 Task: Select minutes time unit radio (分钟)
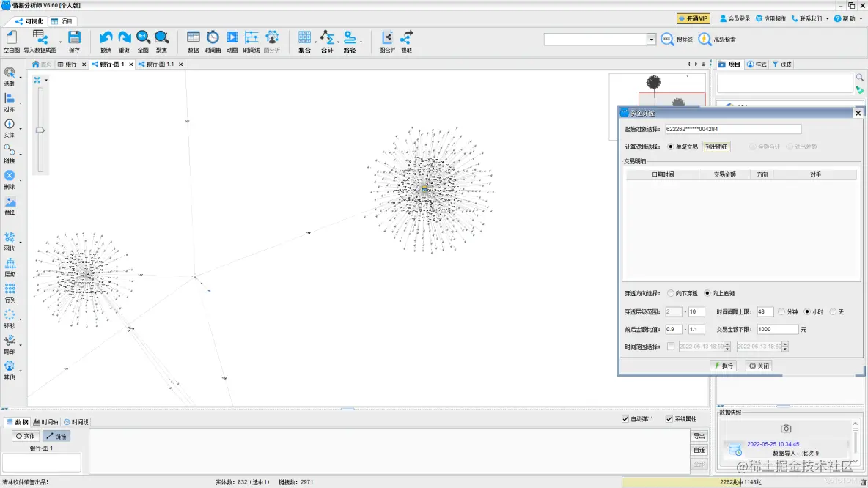pos(781,312)
